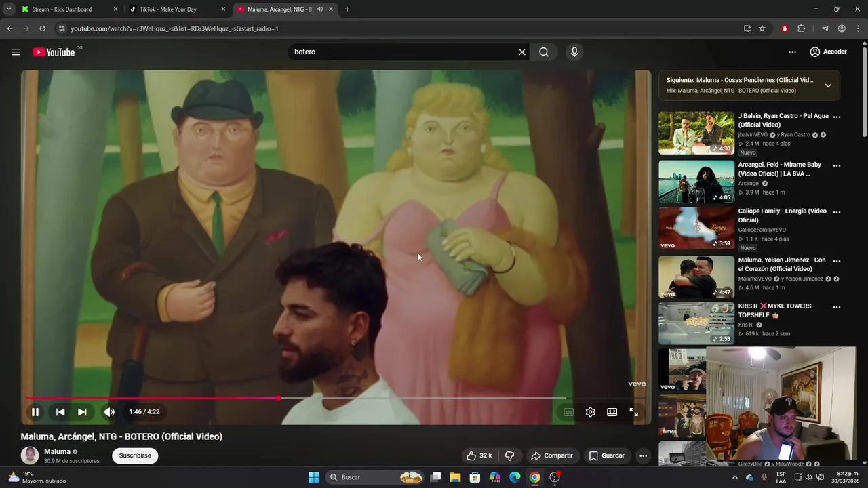Open options for Con el Corazón video
868x488 pixels.
click(x=837, y=261)
